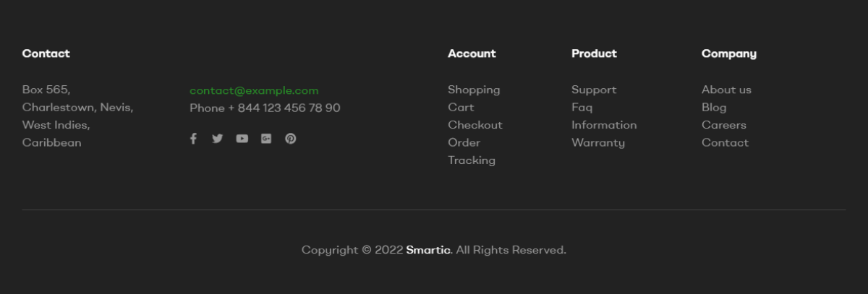Viewport: 868px width, 294px height.
Task: View the Warranty link
Action: (598, 143)
